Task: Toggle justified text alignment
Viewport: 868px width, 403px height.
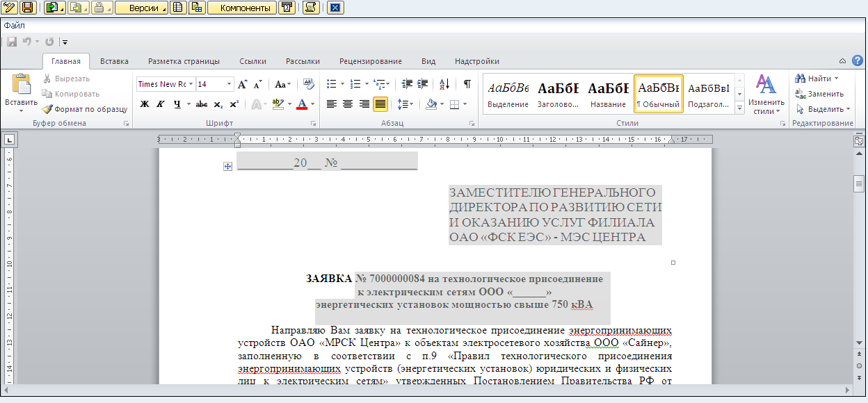Action: click(380, 104)
